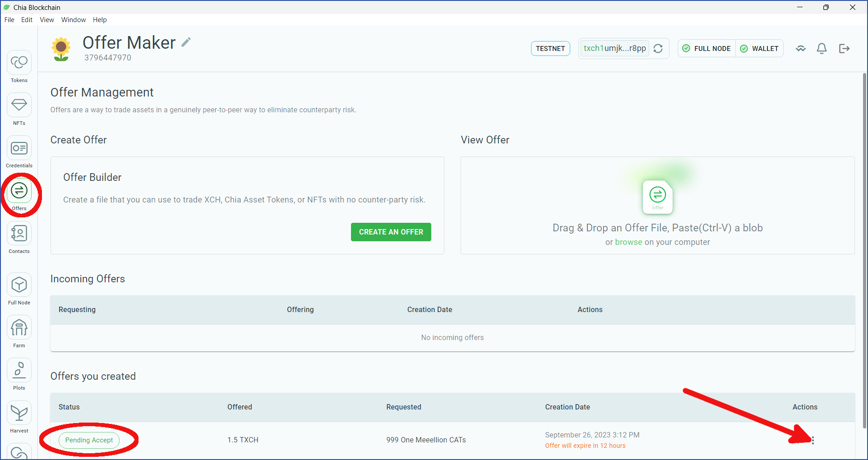Check the FULL NODE status button
The height and width of the screenshot is (460, 868).
(706, 48)
